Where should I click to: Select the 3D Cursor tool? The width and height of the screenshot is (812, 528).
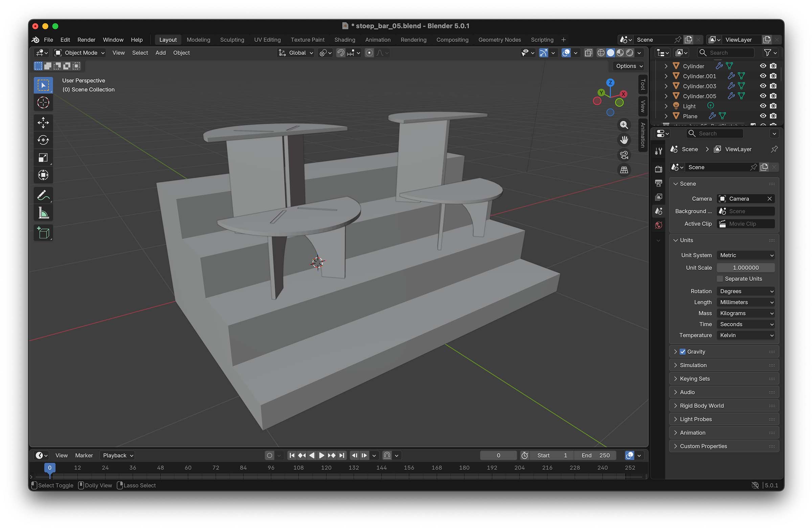pyautogui.click(x=43, y=102)
